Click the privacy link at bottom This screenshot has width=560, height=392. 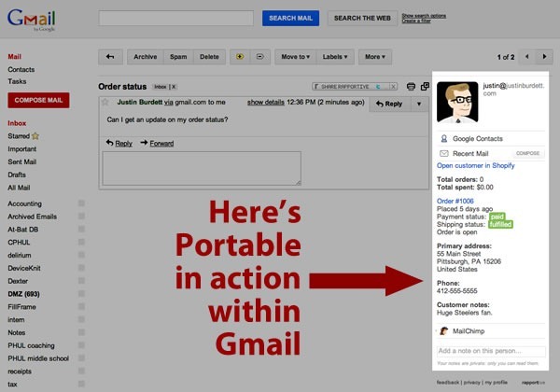click(471, 383)
